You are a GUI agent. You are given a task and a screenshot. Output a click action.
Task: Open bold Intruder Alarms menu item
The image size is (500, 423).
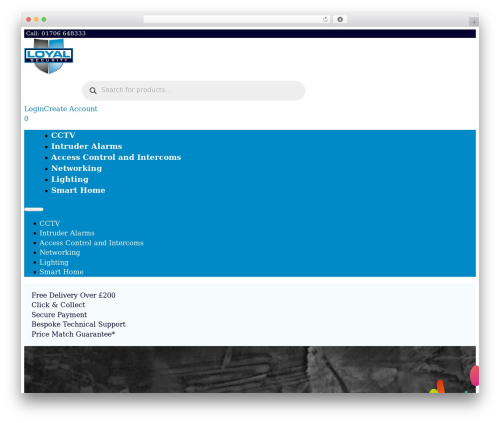[x=87, y=146]
